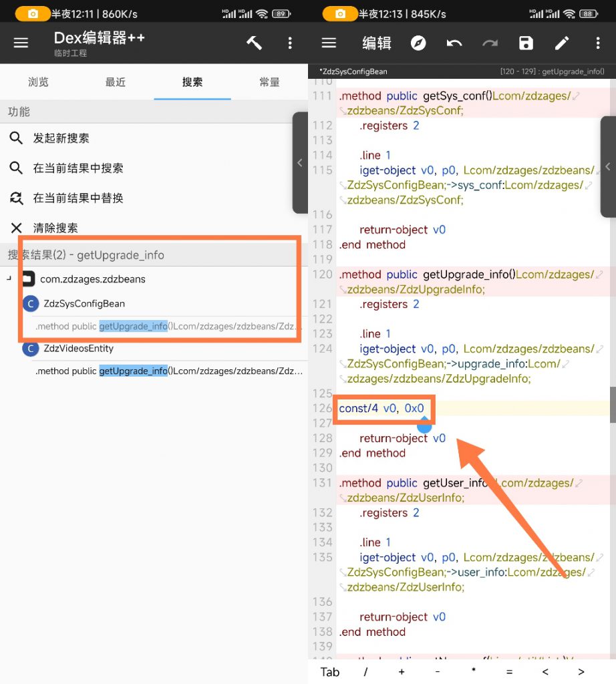Tap the compass navigation icon in the editor
Image resolution: width=616 pixels, height=684 pixels.
tap(418, 42)
